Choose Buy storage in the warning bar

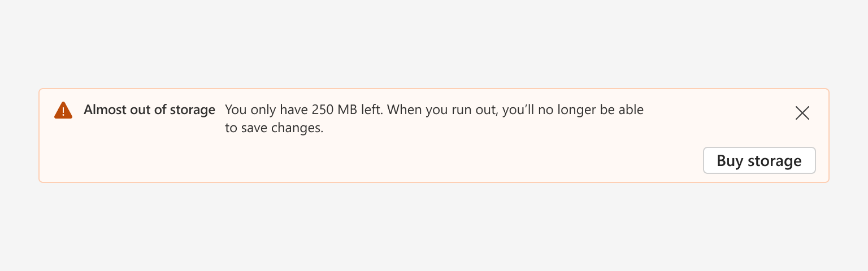pos(759,160)
